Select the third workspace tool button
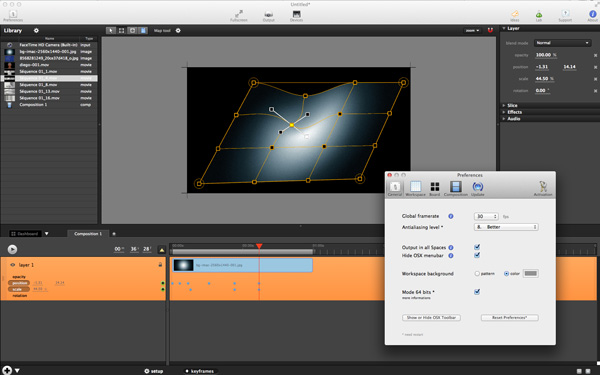 132,31
